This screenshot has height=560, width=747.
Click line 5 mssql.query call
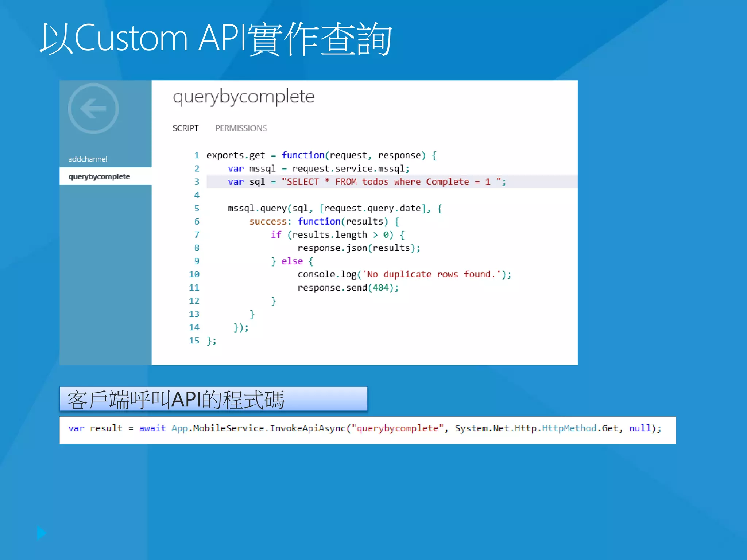(x=334, y=208)
